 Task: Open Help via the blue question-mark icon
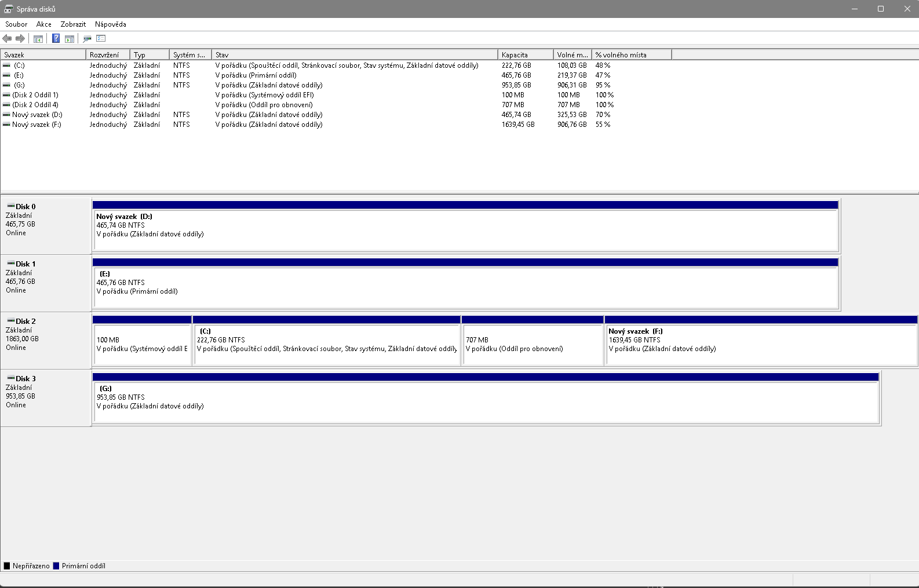pos(56,39)
